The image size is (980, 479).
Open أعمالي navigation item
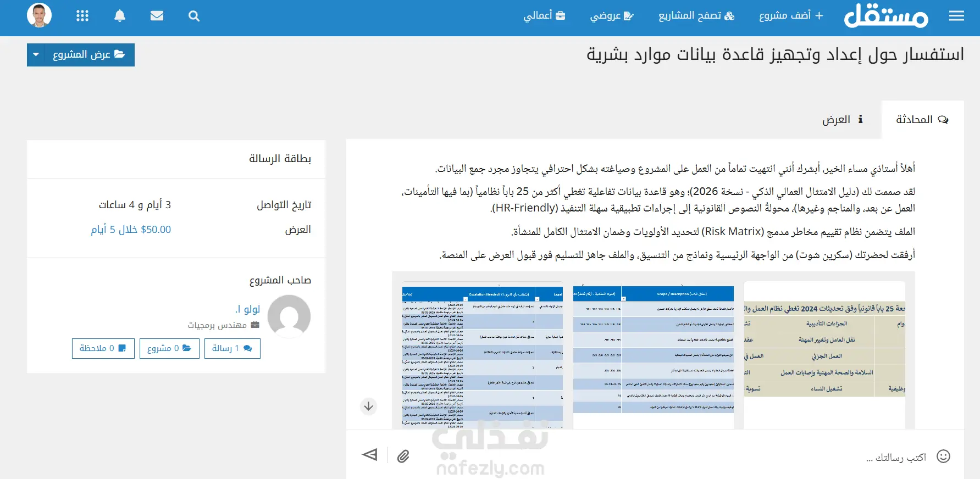point(544,15)
